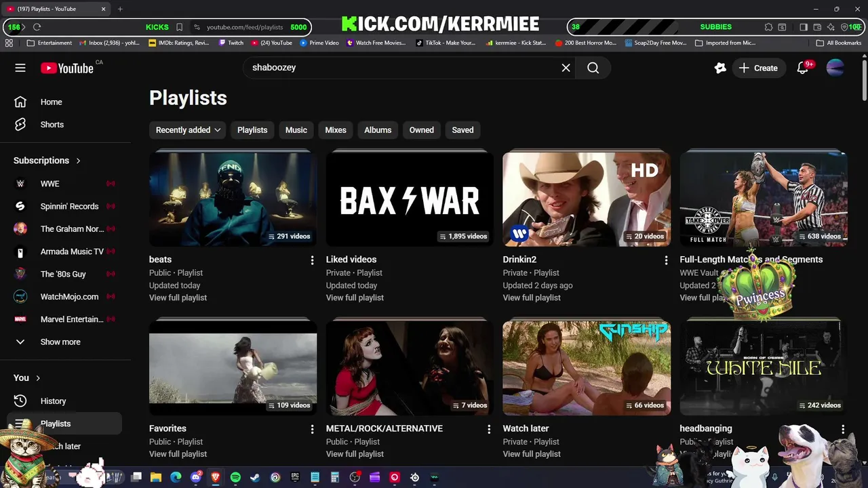
Task: View full playlist under Watch later
Action: (532, 454)
